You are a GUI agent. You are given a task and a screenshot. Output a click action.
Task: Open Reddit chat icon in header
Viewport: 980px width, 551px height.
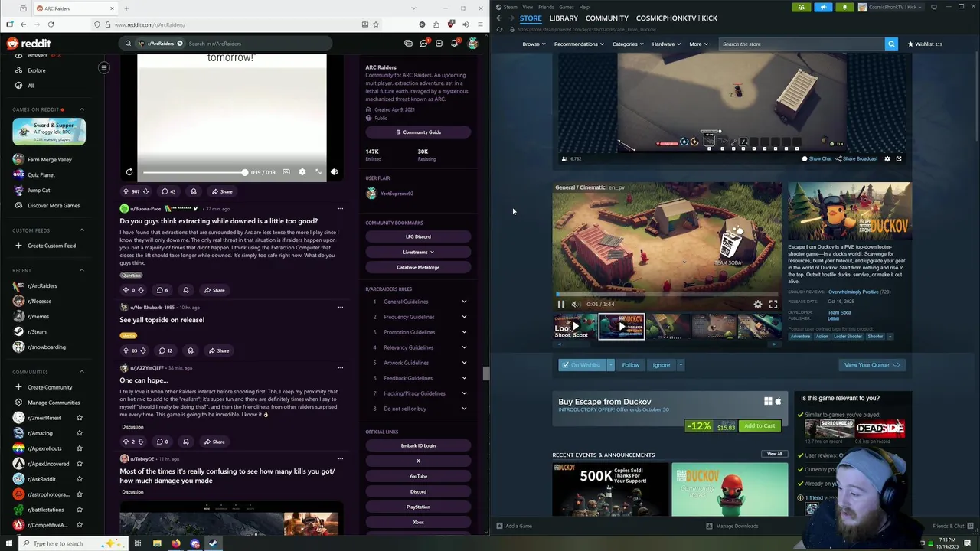coord(423,44)
